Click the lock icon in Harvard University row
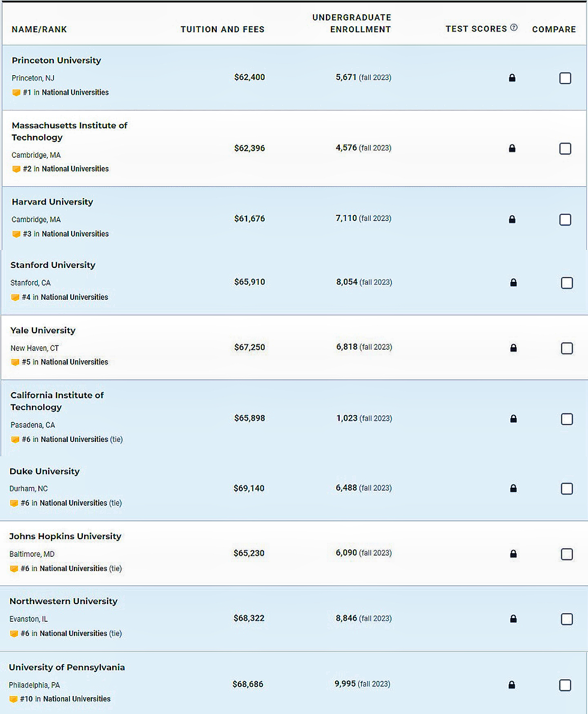 tap(512, 219)
